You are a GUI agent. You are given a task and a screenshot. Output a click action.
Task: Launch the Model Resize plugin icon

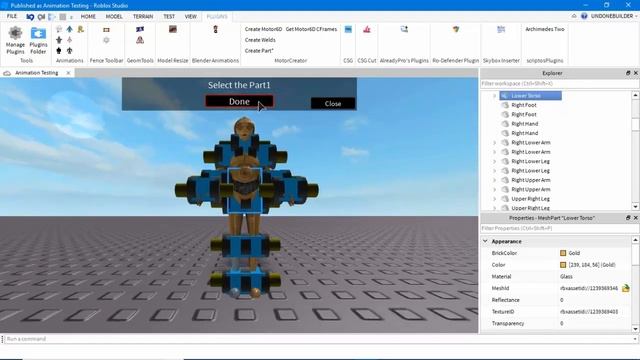click(173, 29)
